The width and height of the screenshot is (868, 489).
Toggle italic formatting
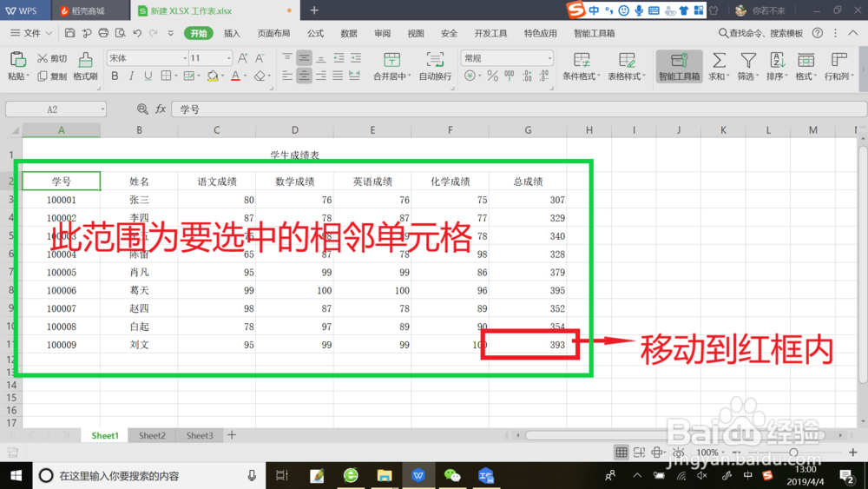131,76
